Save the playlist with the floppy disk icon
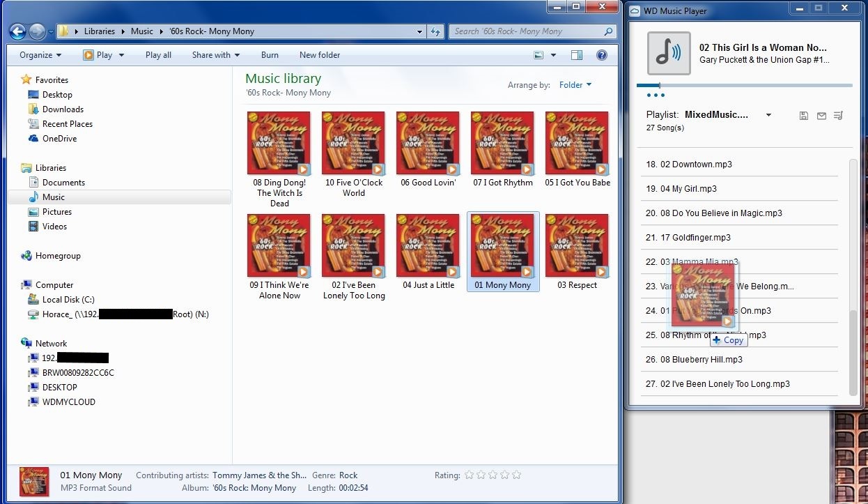 (x=803, y=116)
